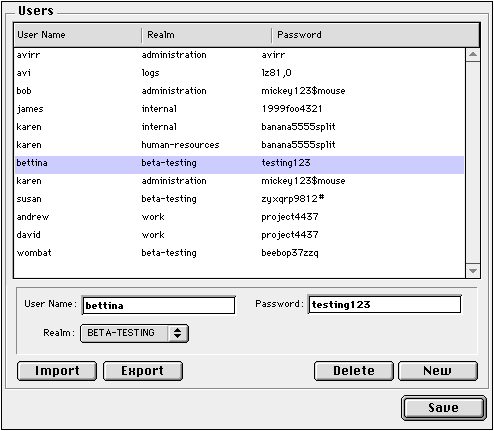Click into the Password text field
This screenshot has height=431, width=494.
(385, 304)
